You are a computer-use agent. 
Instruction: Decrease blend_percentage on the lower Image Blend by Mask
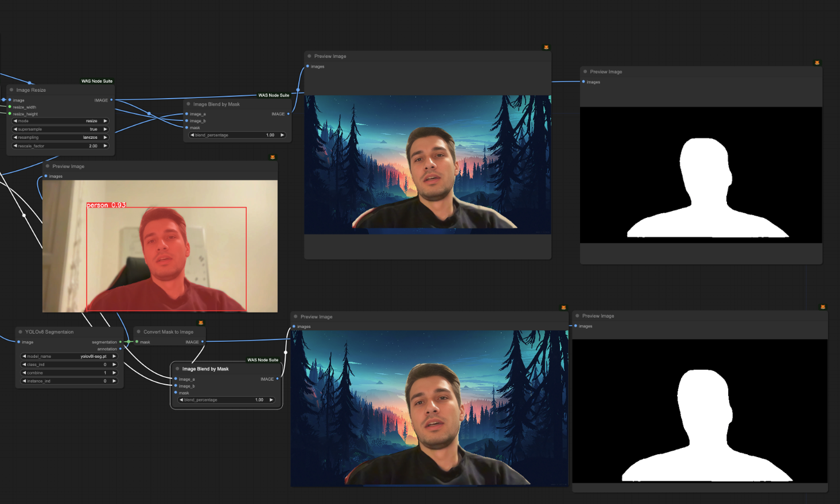[x=181, y=400]
